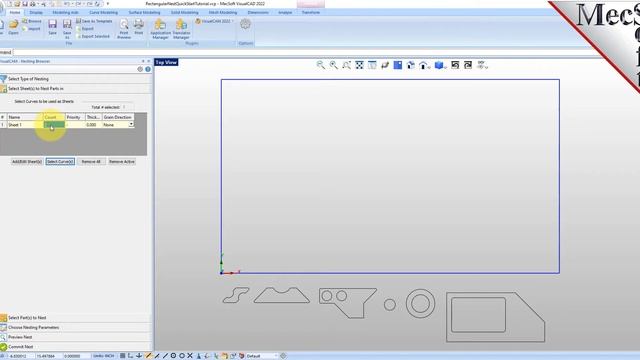Expand the Select Type of Nesting section
Screen dimensions: 640x360
point(76,79)
